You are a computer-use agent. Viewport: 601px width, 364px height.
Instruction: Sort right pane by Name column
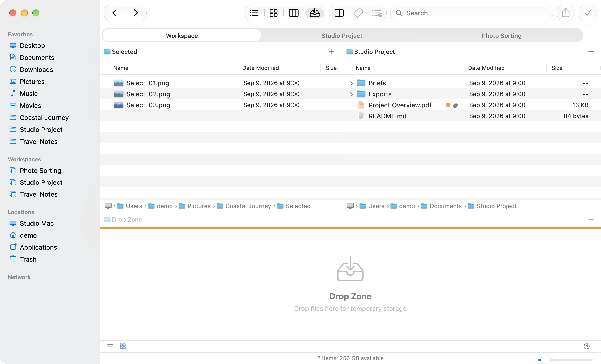click(363, 68)
